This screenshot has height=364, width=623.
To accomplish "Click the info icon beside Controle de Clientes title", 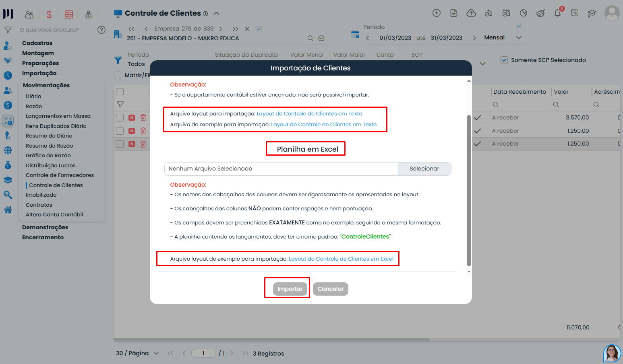I will coord(205,14).
